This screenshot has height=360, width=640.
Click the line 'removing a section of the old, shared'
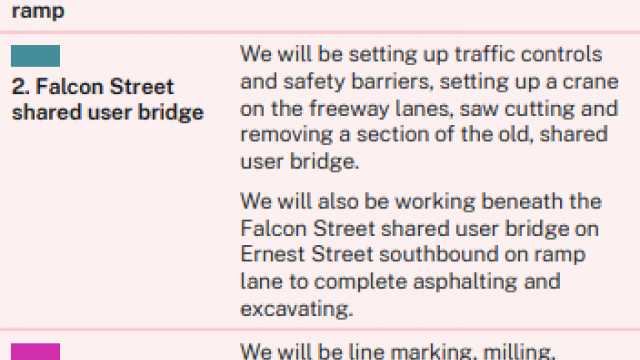424,135
